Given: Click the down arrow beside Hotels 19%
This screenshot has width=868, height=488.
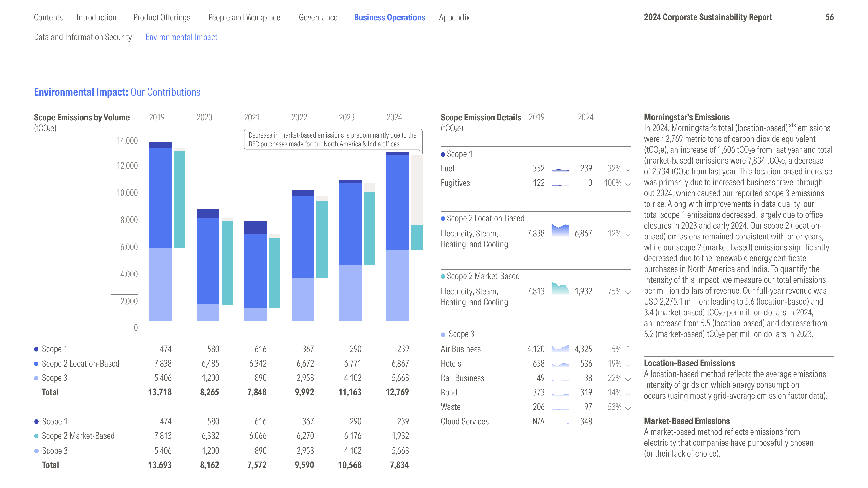Looking at the screenshot, I should tap(628, 364).
